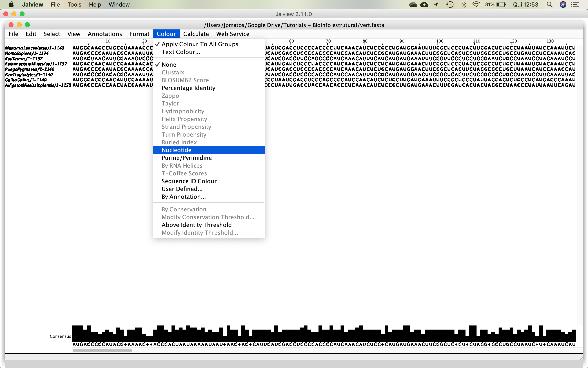Open the Format menu
This screenshot has width=588, height=368.
(x=139, y=34)
